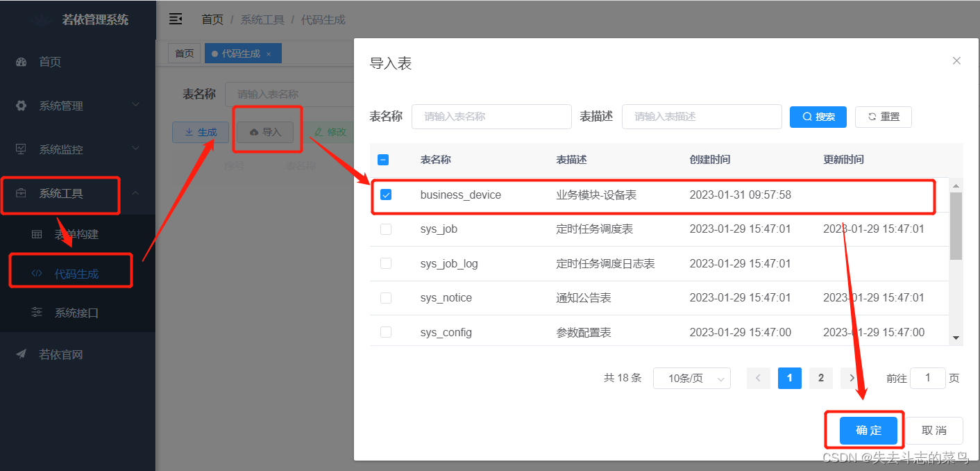Check the sys_notice row checkbox
This screenshot has width=980, height=471.
point(386,298)
